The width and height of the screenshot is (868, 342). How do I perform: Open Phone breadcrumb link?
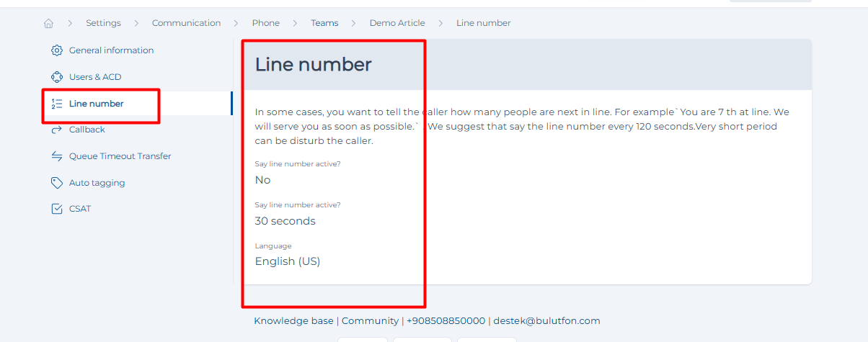(x=265, y=23)
